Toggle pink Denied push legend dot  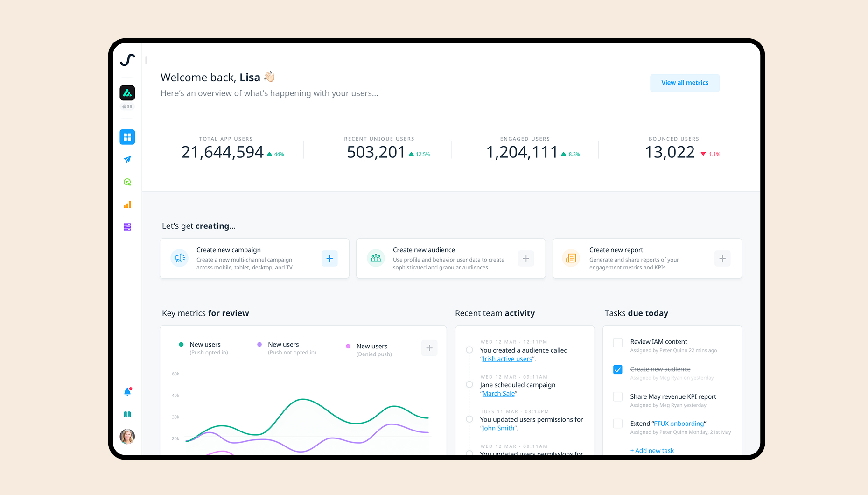[348, 346]
